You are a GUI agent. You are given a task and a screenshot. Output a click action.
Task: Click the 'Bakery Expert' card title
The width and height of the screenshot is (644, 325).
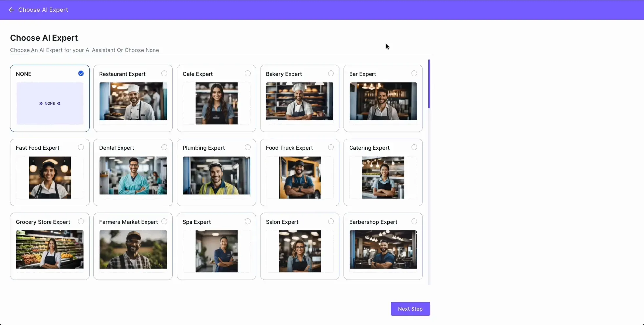coord(284,74)
